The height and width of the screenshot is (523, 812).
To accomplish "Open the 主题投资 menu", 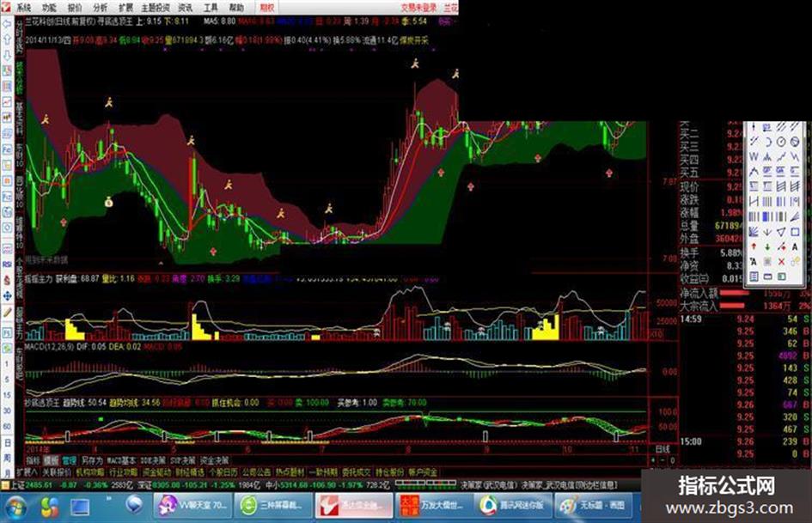I will (156, 8).
